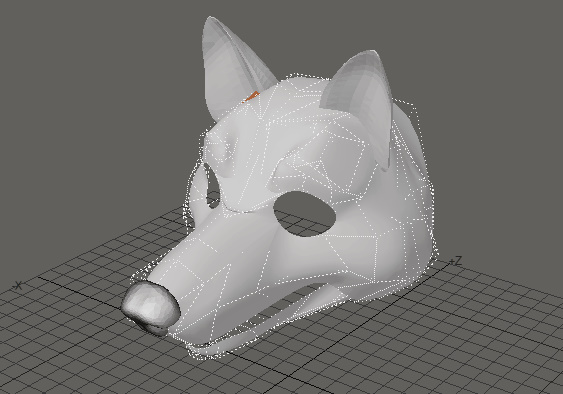Click the narrow left eye hole
This screenshot has width=563, height=394.
pyautogui.click(x=213, y=187)
